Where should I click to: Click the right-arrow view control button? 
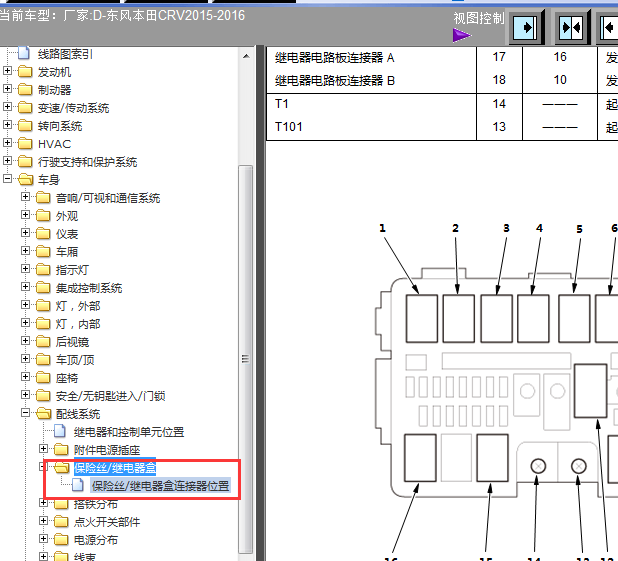click(527, 28)
